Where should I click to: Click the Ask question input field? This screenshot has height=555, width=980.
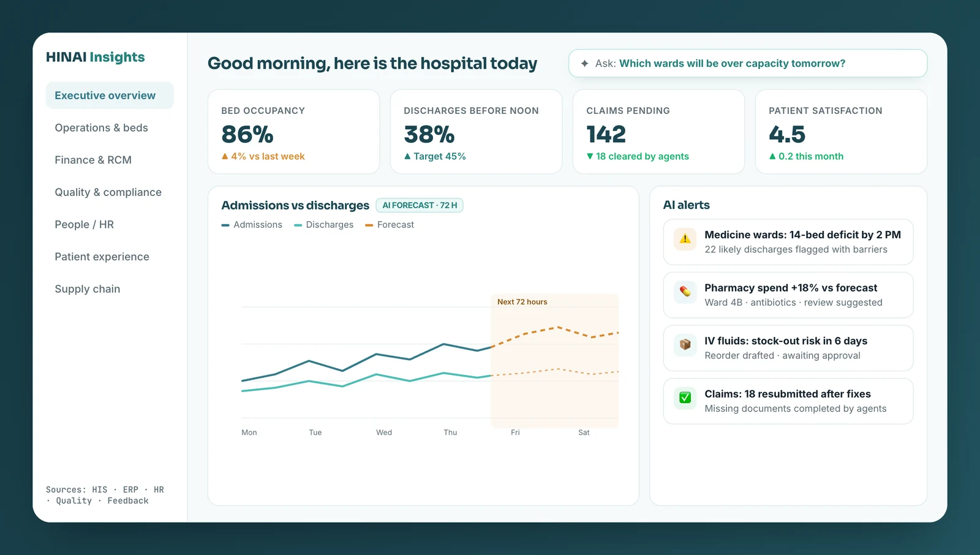click(x=748, y=64)
